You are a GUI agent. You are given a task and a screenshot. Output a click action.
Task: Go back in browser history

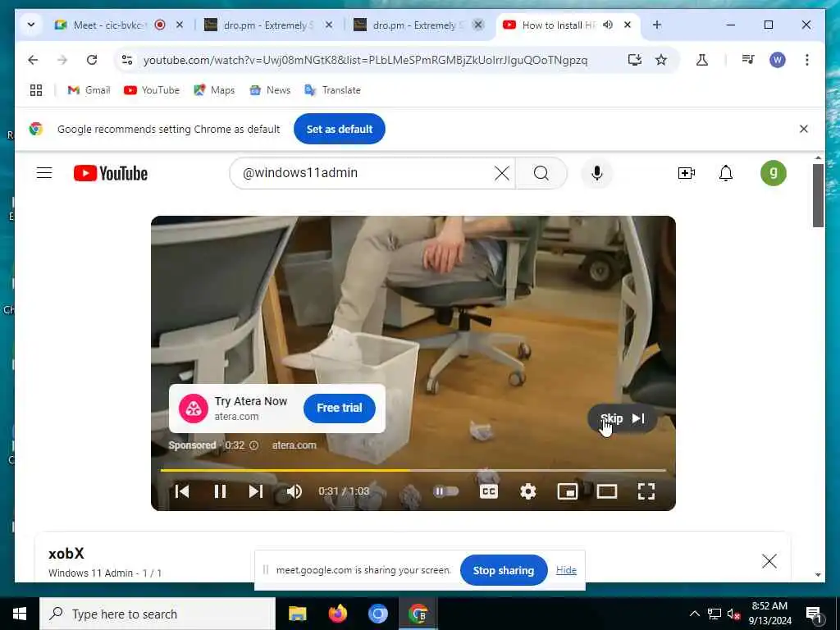click(x=33, y=60)
